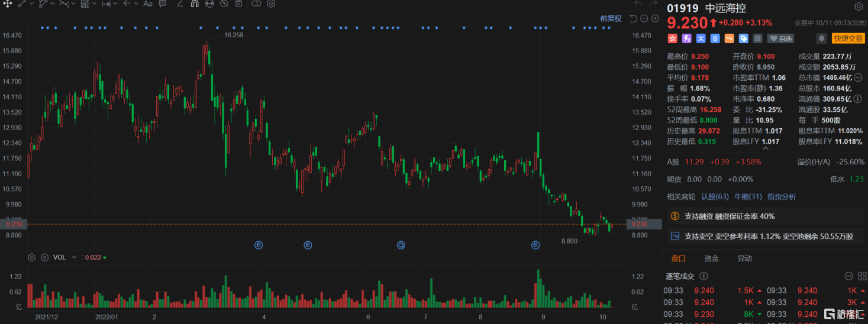Select the Fibonacci/grid measurement tool
The image size is (868, 324).
(x=85, y=4)
